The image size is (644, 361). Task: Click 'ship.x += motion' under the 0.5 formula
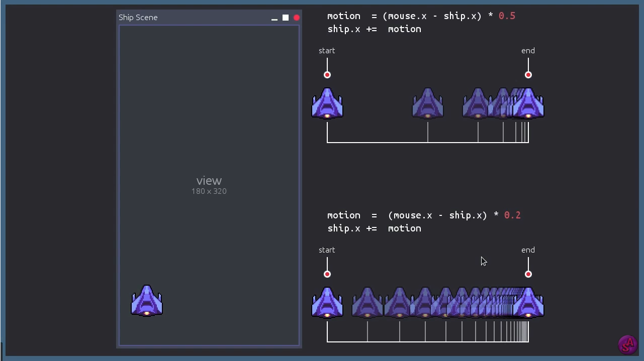(x=375, y=29)
